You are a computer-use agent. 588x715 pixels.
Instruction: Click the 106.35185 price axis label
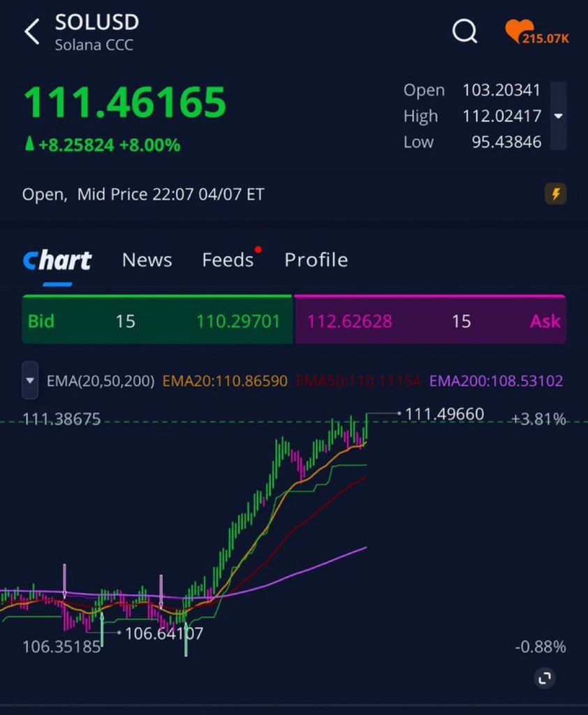click(x=61, y=647)
